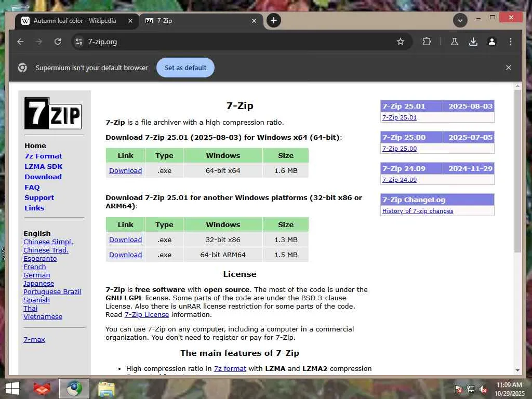The width and height of the screenshot is (532, 399).
Task: Open the LZMA SDK menu link
Action: [44, 167]
